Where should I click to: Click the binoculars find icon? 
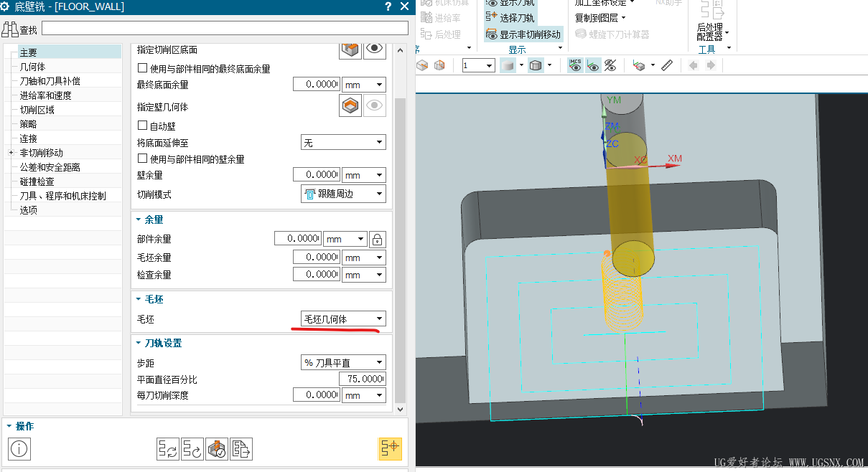10,29
